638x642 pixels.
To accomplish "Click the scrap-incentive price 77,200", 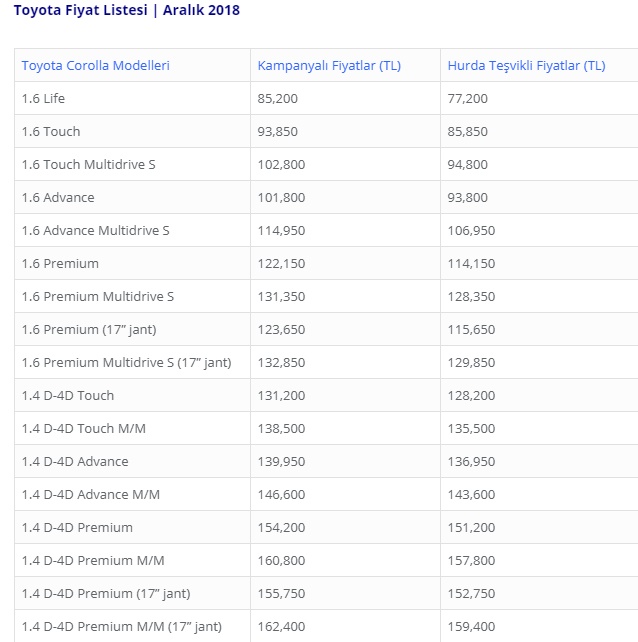I will click(x=468, y=99).
